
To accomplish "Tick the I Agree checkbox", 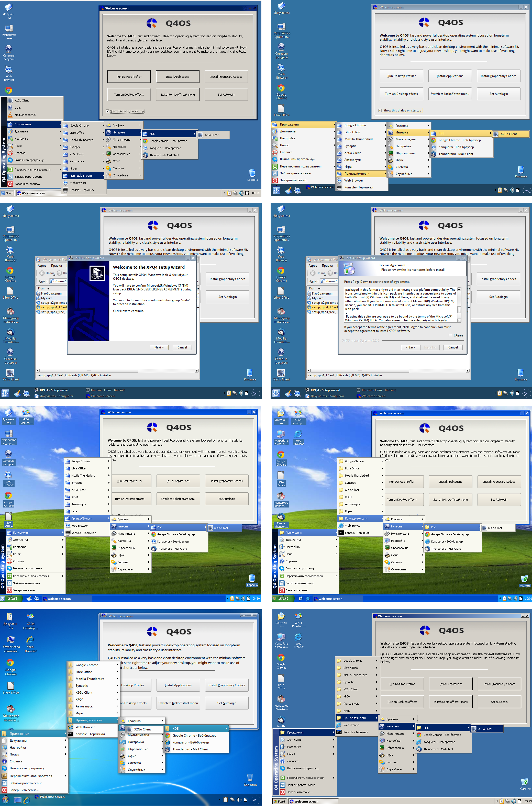I will [450, 335].
